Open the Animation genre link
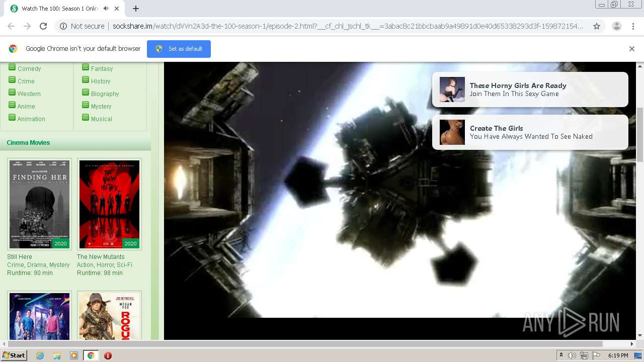The width and height of the screenshot is (644, 362). (31, 119)
